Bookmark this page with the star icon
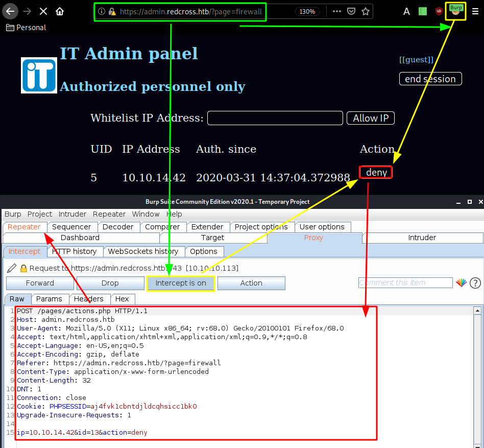 click(x=366, y=11)
